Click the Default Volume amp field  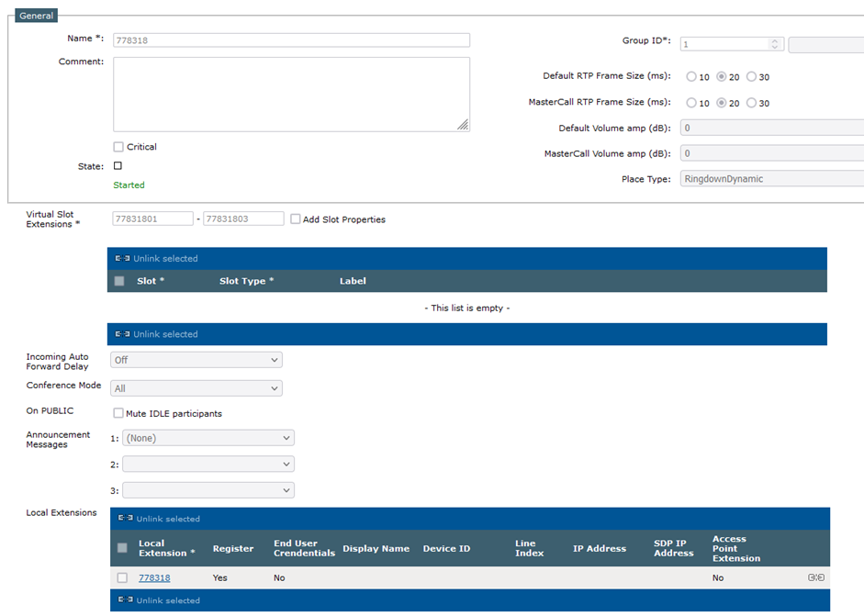pos(772,128)
